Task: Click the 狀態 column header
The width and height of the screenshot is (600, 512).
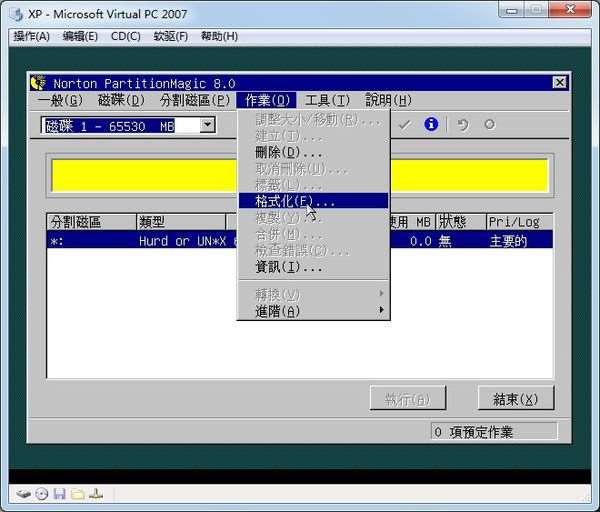Action: pos(461,222)
